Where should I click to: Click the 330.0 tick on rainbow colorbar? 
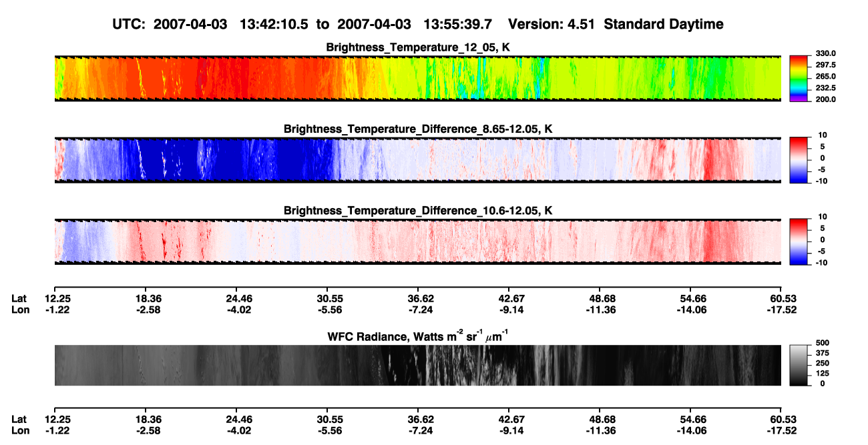pos(825,53)
